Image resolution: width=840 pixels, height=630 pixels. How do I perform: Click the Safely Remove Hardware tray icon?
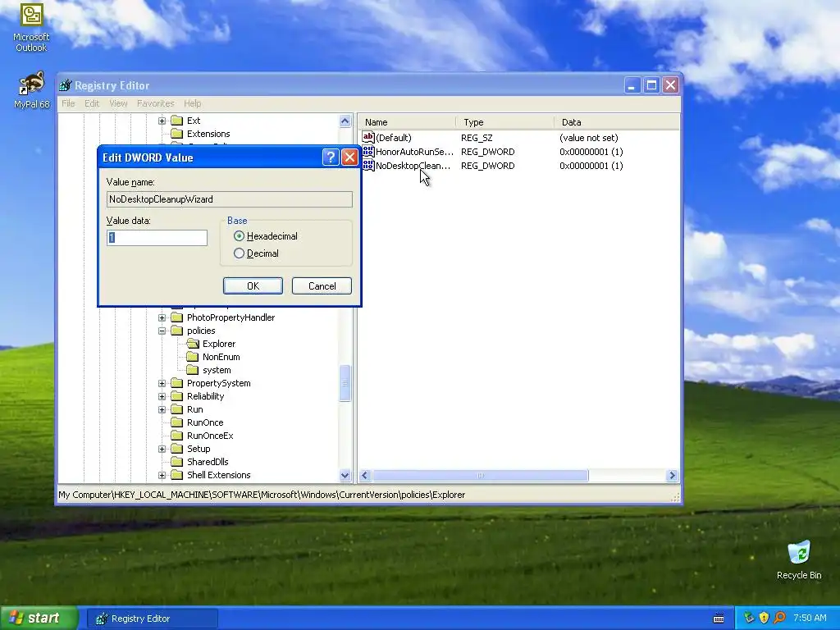point(749,618)
